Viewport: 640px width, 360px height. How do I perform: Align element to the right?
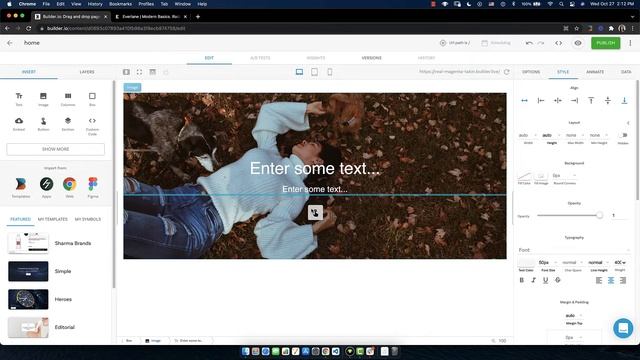click(x=574, y=100)
